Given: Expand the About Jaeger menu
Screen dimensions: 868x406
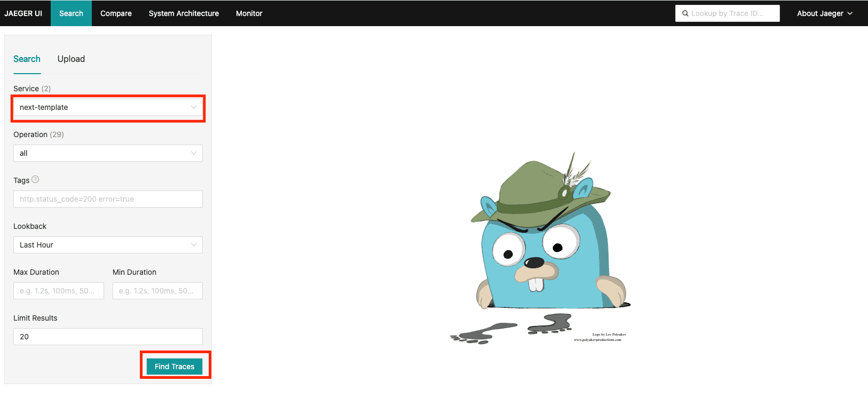Looking at the screenshot, I should (x=824, y=13).
